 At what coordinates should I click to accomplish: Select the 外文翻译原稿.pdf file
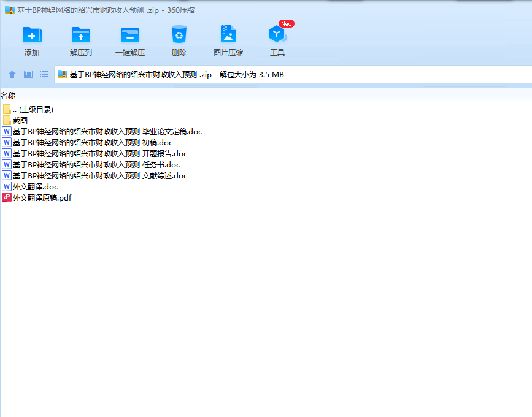click(x=37, y=197)
